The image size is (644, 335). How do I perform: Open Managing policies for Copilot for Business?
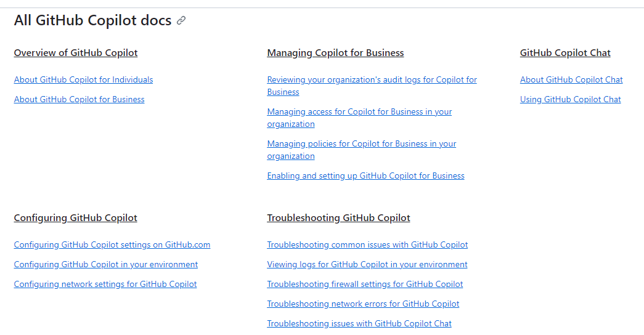(361, 150)
